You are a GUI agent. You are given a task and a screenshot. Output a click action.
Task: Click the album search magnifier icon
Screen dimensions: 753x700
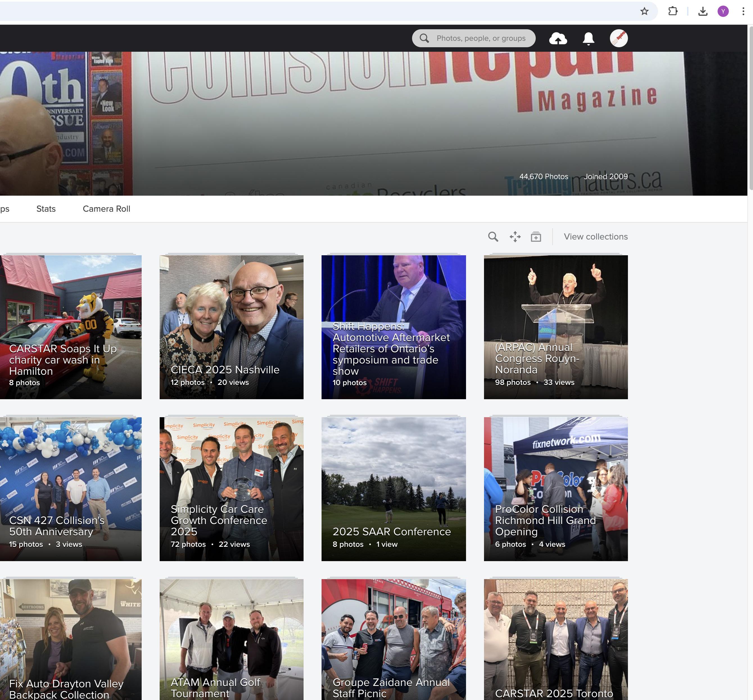coord(493,237)
